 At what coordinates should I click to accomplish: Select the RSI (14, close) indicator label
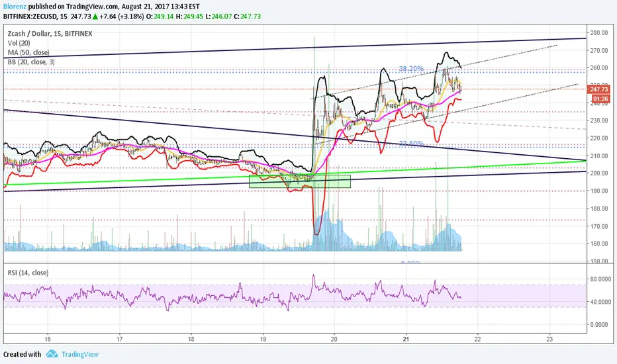(x=28, y=273)
